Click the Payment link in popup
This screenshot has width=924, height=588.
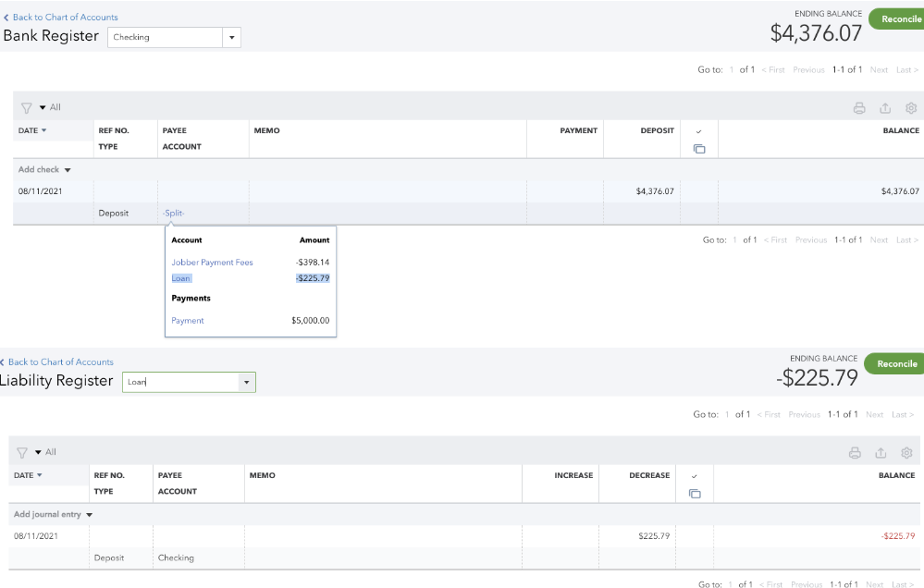click(188, 321)
